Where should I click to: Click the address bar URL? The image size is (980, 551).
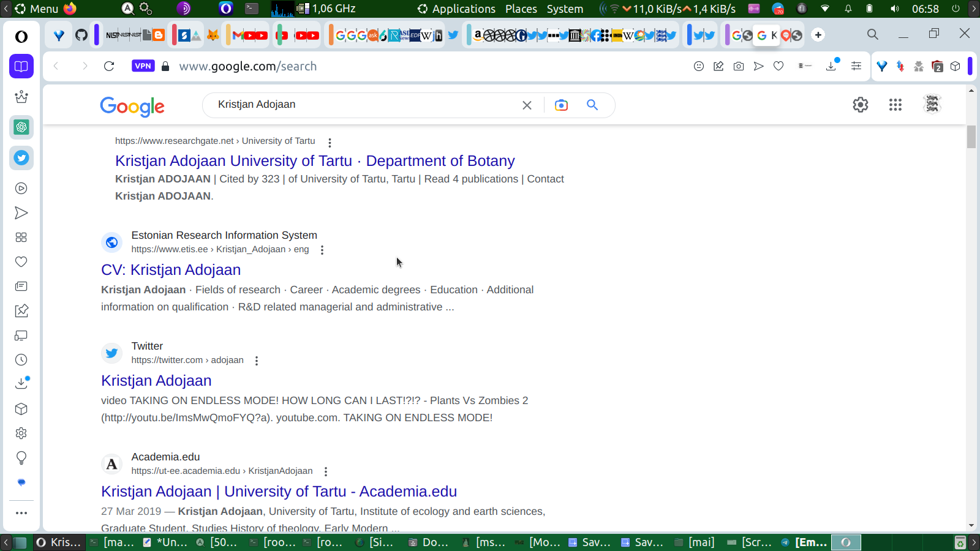tap(248, 66)
